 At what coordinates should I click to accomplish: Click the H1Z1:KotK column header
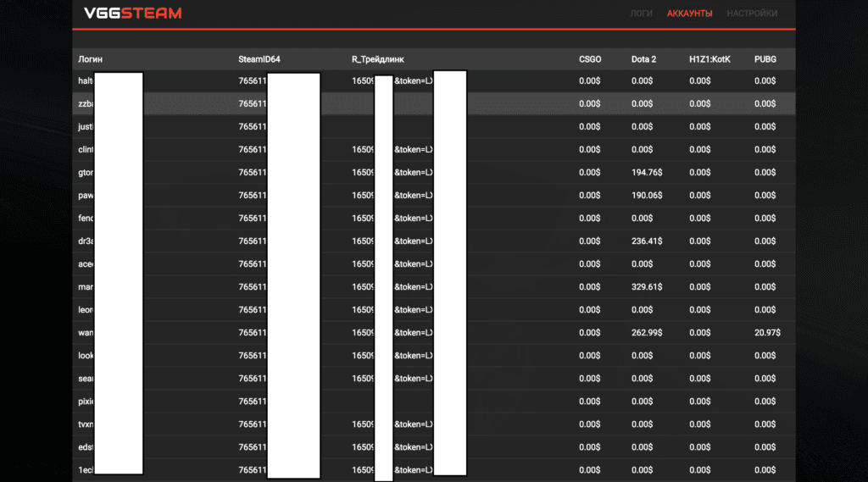(709, 59)
